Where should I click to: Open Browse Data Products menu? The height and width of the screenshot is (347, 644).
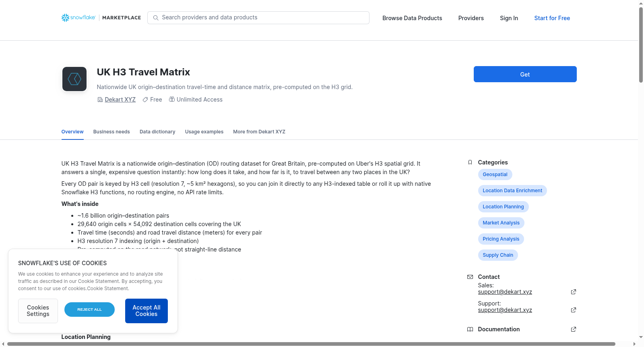click(412, 18)
